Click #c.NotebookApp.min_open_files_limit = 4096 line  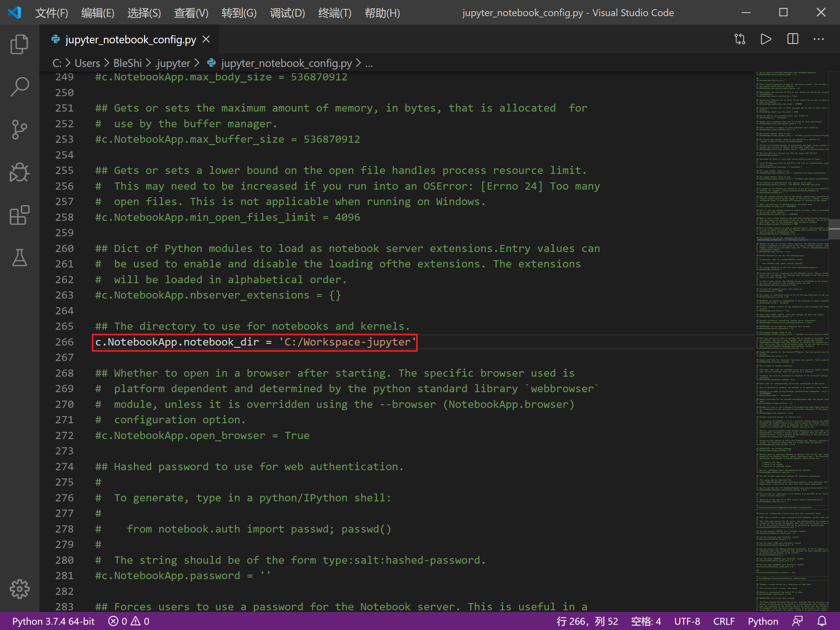[x=227, y=217]
